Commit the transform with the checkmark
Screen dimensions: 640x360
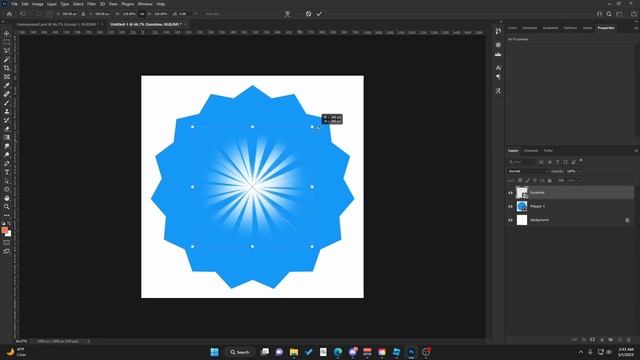[x=319, y=14]
